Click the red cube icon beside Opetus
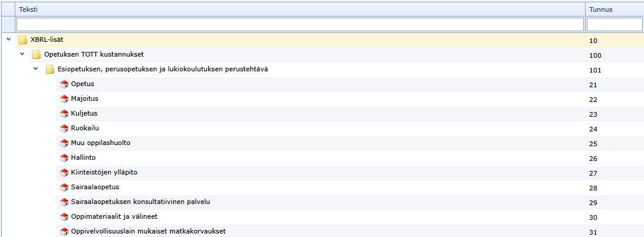The width and height of the screenshot is (644, 237). tap(64, 84)
